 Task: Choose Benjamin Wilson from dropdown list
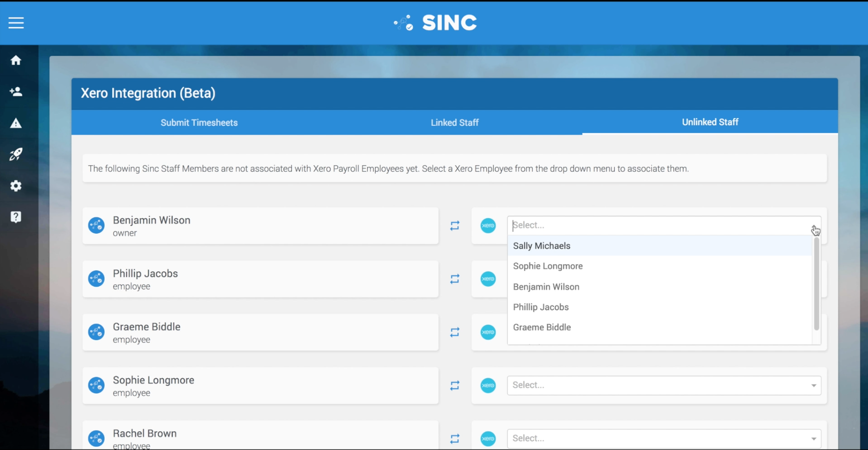[660, 287]
